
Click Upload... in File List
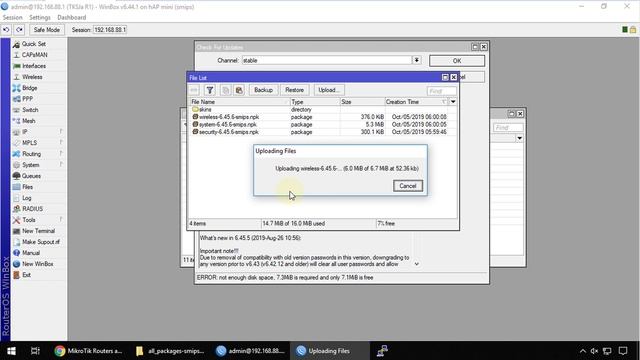329,90
